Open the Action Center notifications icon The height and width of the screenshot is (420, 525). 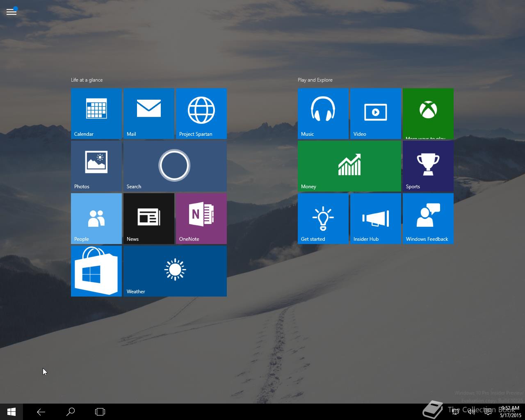tap(488, 412)
